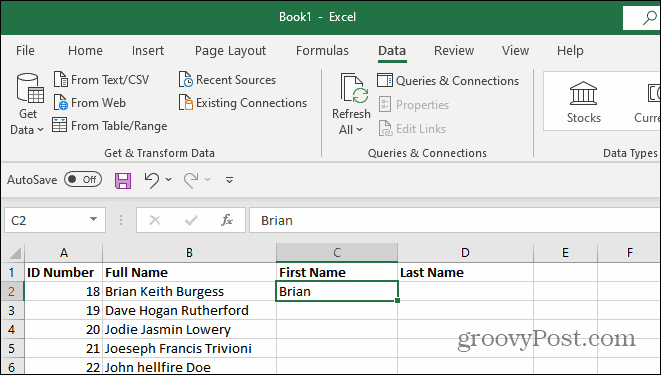Select column E header
This screenshot has height=375, width=661.
coord(565,253)
